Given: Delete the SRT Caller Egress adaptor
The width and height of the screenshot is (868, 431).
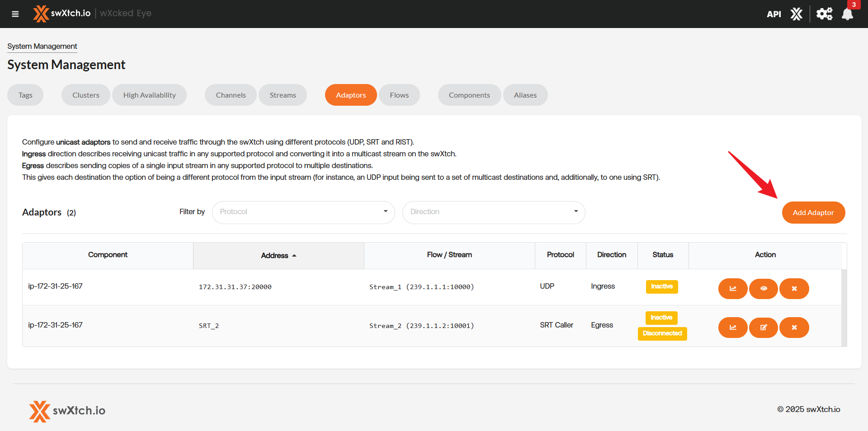Looking at the screenshot, I should click(x=794, y=328).
